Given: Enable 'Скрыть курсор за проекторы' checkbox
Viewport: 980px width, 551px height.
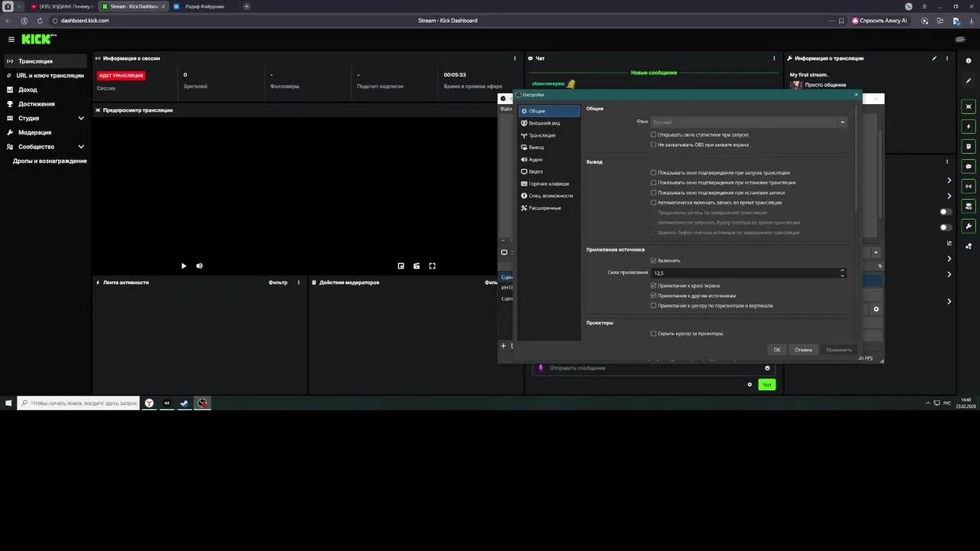Looking at the screenshot, I should 653,334.
